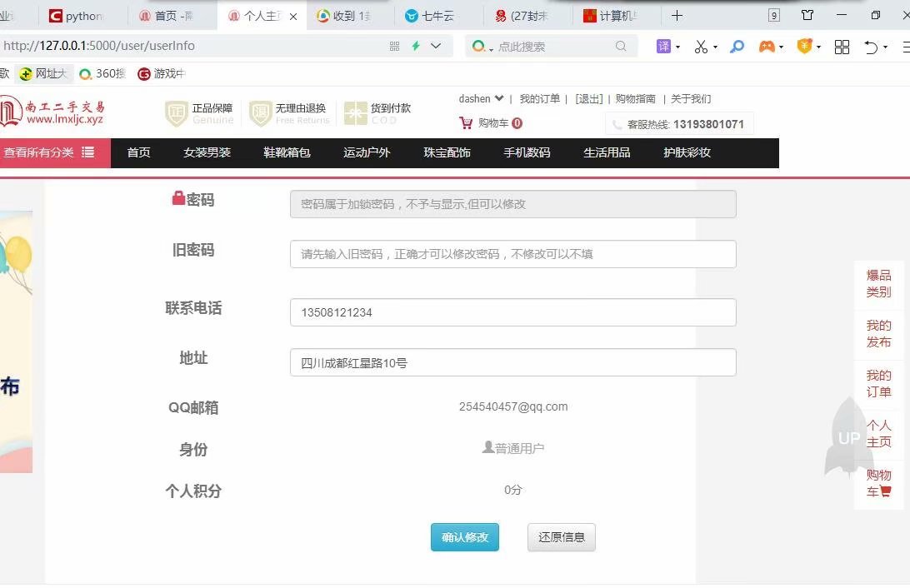Expand the undo arrow dropdown
Screen dimensions: 910x588
coord(885,47)
